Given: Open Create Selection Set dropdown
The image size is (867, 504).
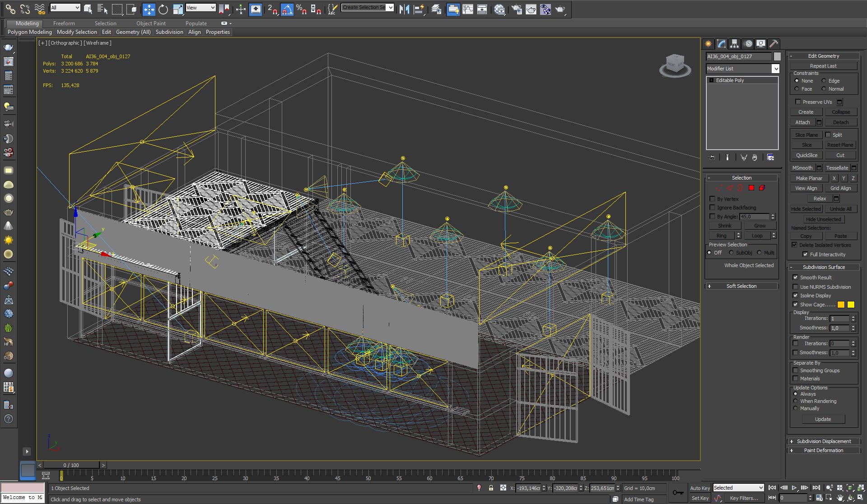Looking at the screenshot, I should 367,8.
